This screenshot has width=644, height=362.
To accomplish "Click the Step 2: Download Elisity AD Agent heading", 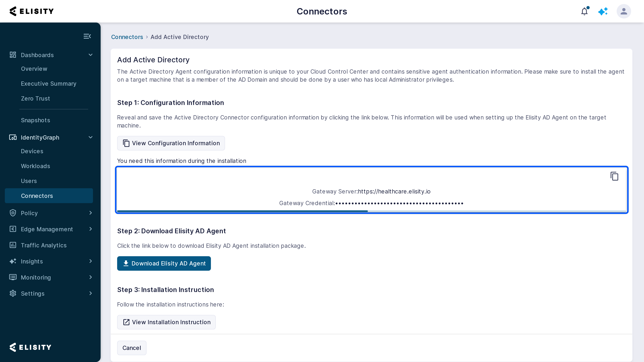I will click(x=171, y=231).
